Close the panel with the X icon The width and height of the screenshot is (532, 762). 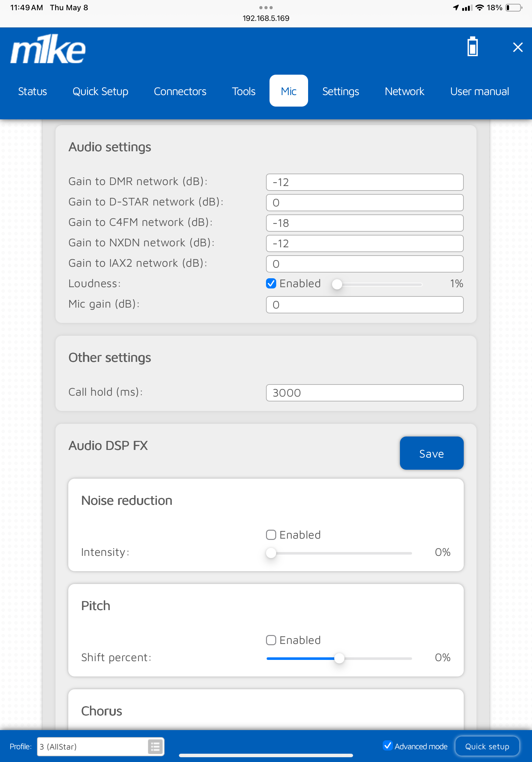(517, 47)
